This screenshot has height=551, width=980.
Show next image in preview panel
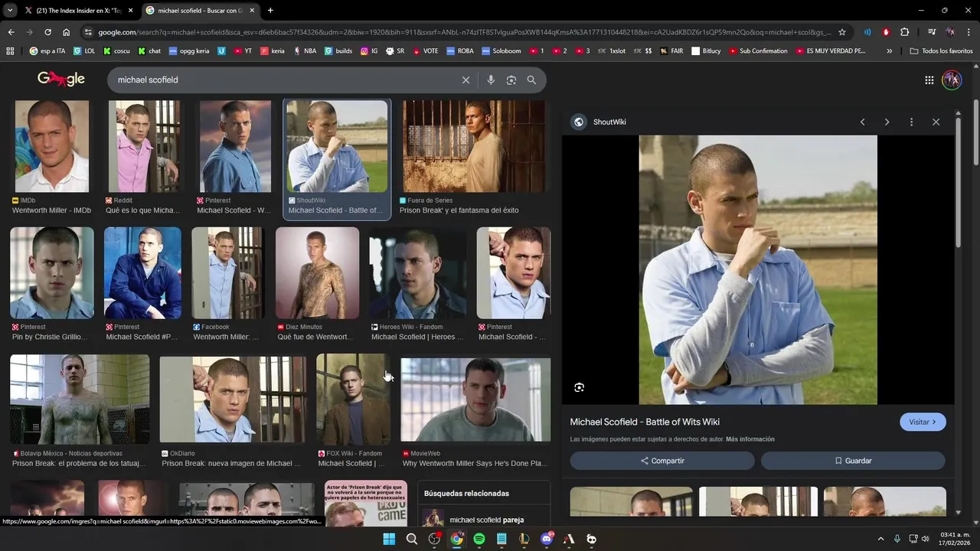[x=887, y=122]
